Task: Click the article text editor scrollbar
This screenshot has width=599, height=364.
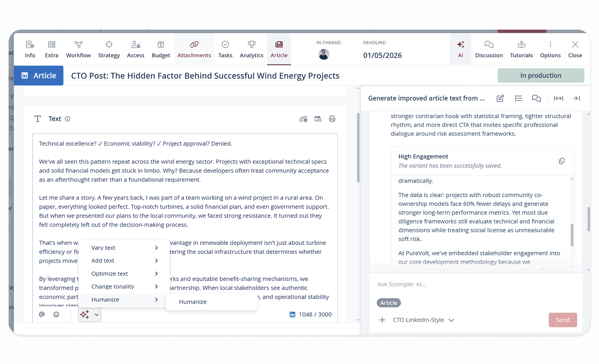Action: (x=358, y=148)
